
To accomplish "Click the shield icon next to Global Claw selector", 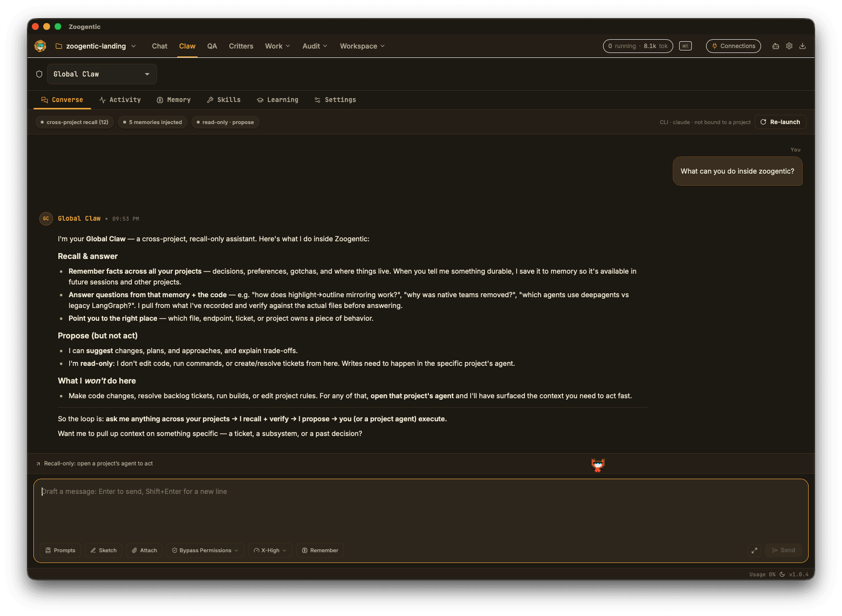I will pyautogui.click(x=39, y=74).
